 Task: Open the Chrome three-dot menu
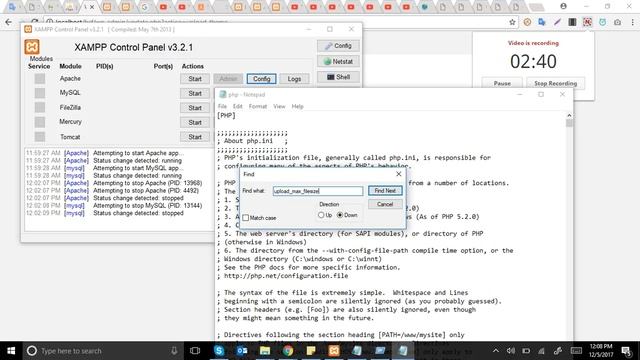[x=632, y=22]
